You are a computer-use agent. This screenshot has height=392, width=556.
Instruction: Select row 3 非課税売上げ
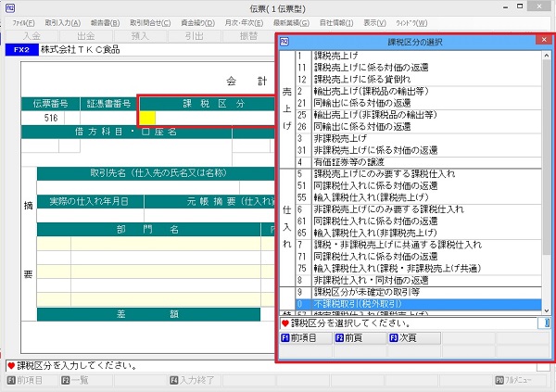(419, 138)
